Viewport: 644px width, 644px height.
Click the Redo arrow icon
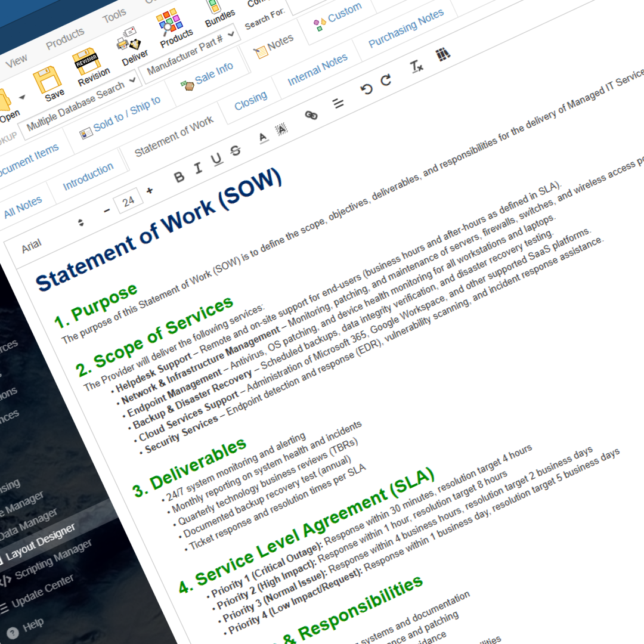click(x=386, y=80)
